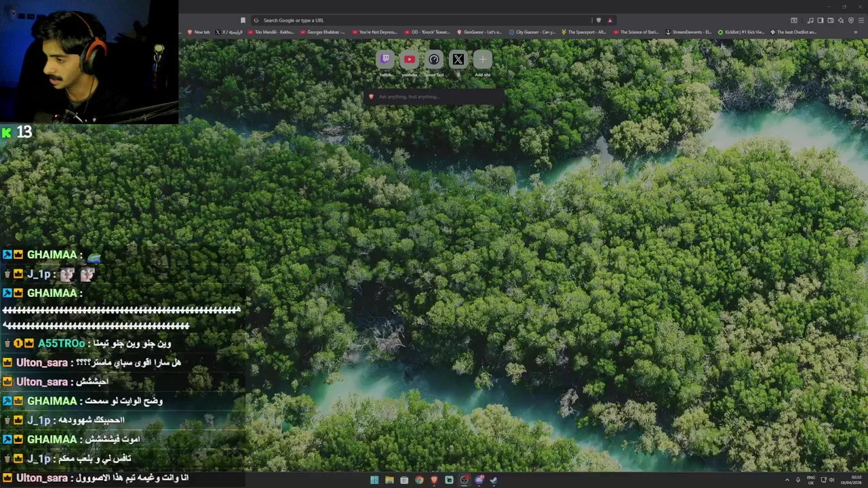Open Brave browser from the taskbar

[x=434, y=480]
